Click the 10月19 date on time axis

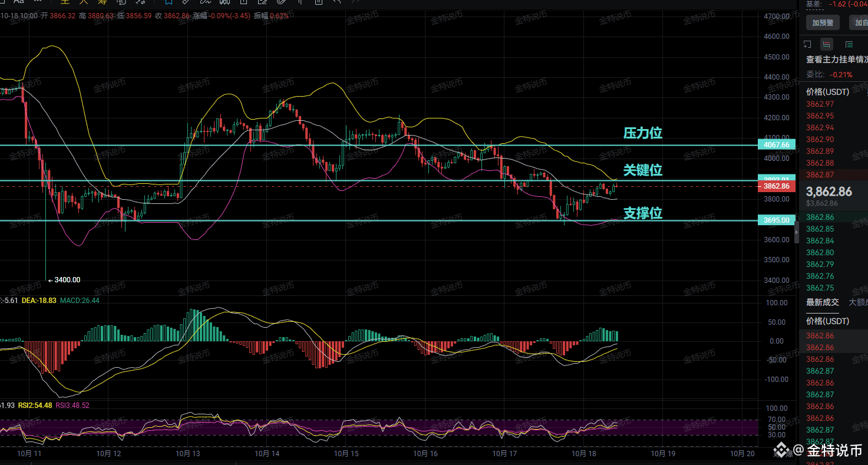663,454
